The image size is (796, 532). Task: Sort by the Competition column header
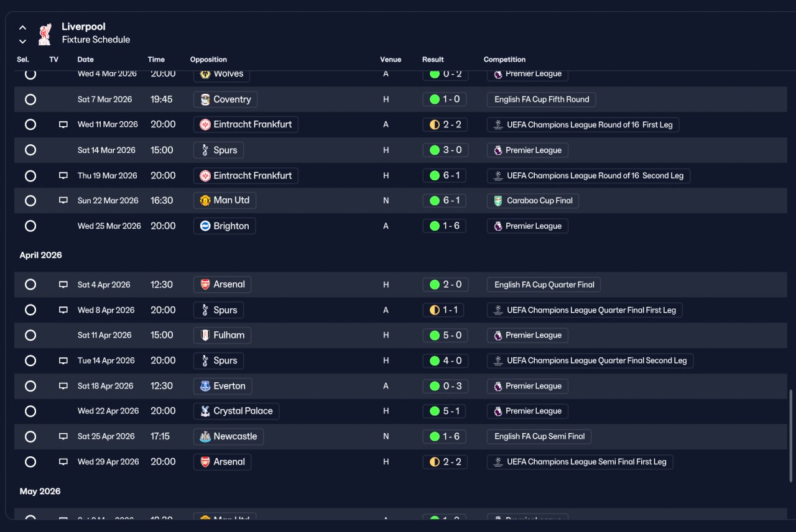504,60
